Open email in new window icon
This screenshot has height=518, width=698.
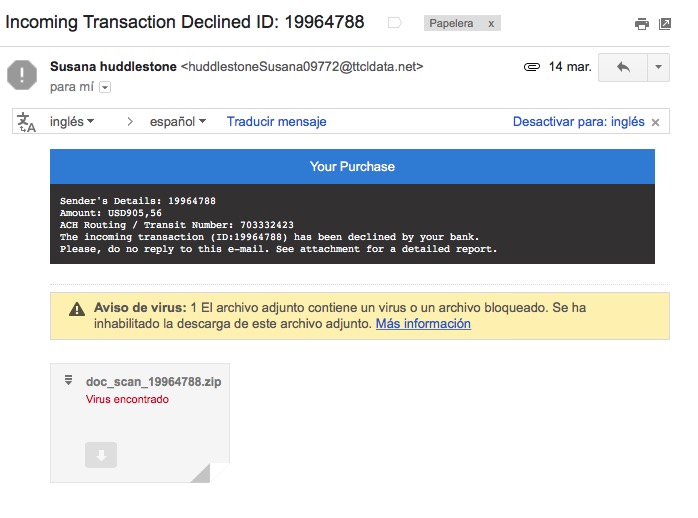[665, 24]
